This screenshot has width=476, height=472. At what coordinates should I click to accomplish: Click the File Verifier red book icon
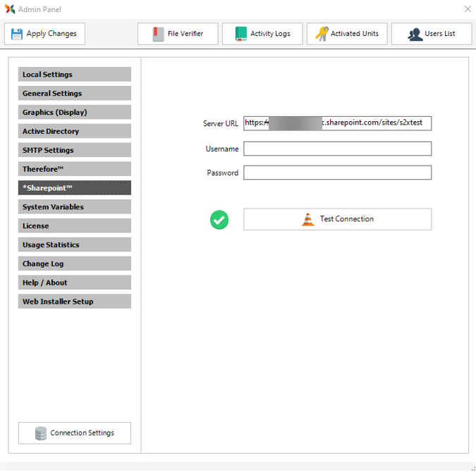pyautogui.click(x=158, y=34)
